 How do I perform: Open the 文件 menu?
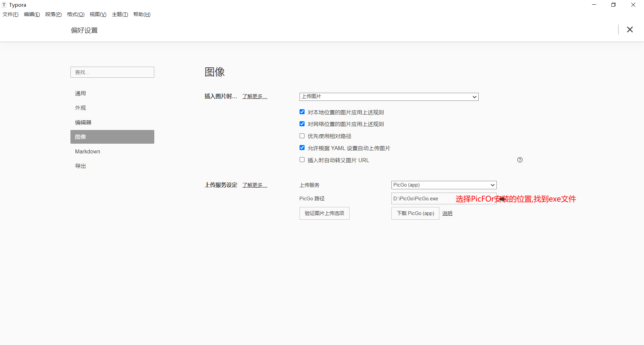coord(10,14)
